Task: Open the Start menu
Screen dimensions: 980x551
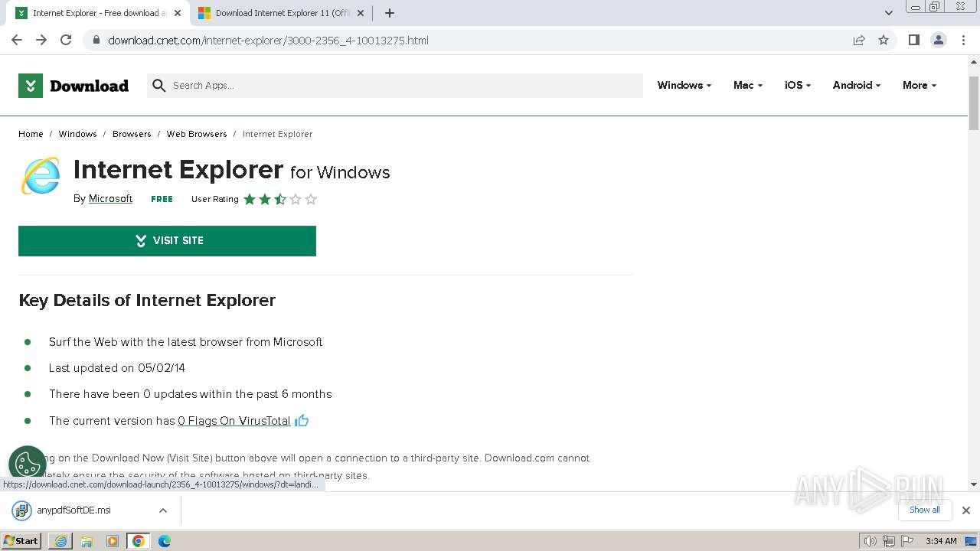Action: (x=21, y=541)
